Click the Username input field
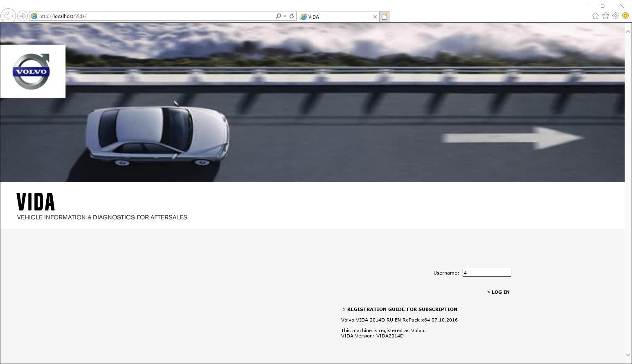The width and height of the screenshot is (632, 364). 487,273
